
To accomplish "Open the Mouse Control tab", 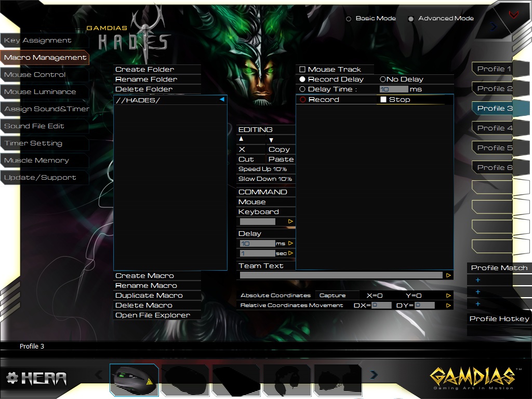I will 45,75.
